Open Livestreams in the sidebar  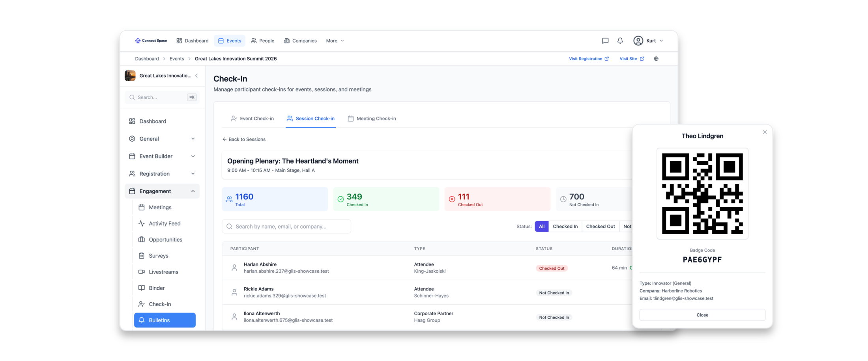[x=165, y=272]
